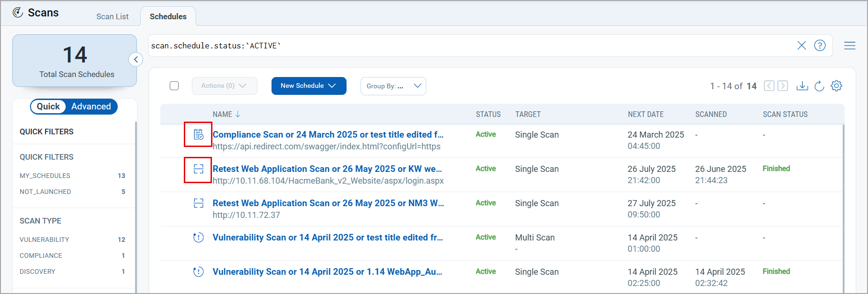
Task: Select the Schedules tab
Action: click(x=168, y=16)
